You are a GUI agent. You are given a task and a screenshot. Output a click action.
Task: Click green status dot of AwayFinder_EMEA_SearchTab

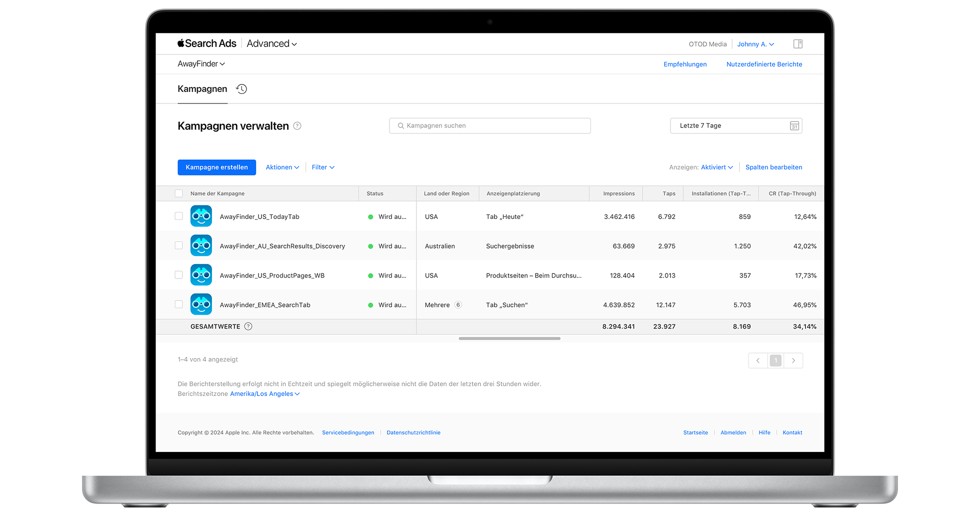[370, 305]
